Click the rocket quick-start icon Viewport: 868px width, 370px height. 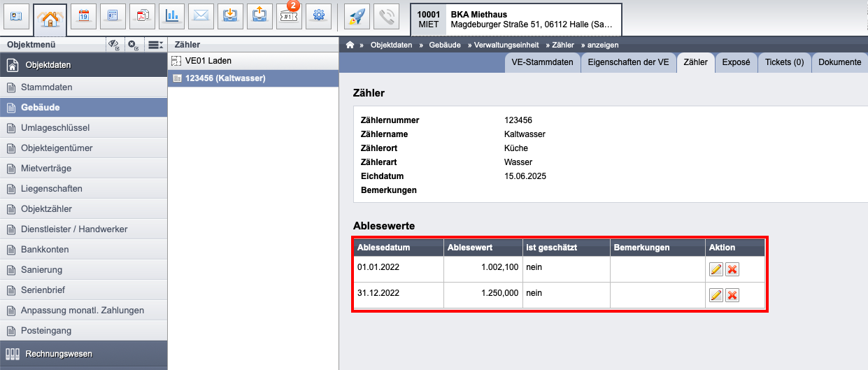(x=357, y=15)
